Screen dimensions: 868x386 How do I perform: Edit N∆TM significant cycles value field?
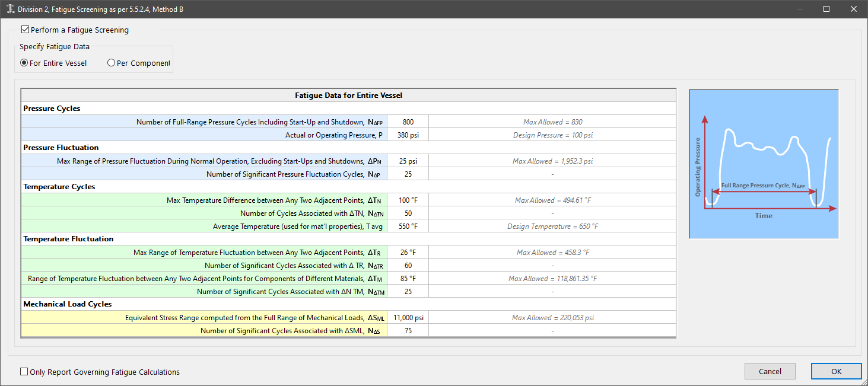408,291
